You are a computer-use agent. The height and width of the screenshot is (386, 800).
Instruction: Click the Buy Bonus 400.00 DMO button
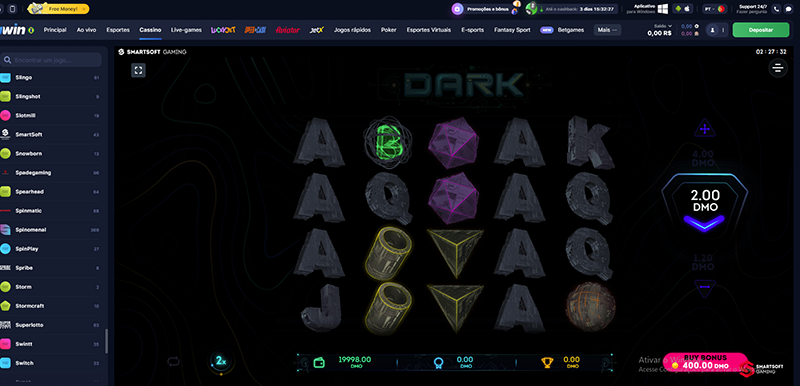(705, 362)
